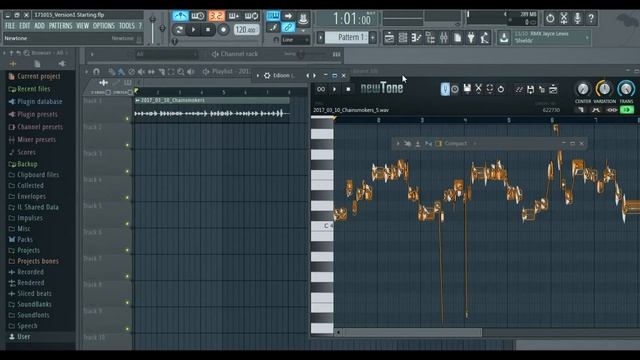
Task: Open the OPTIONS menu
Action: click(104, 26)
